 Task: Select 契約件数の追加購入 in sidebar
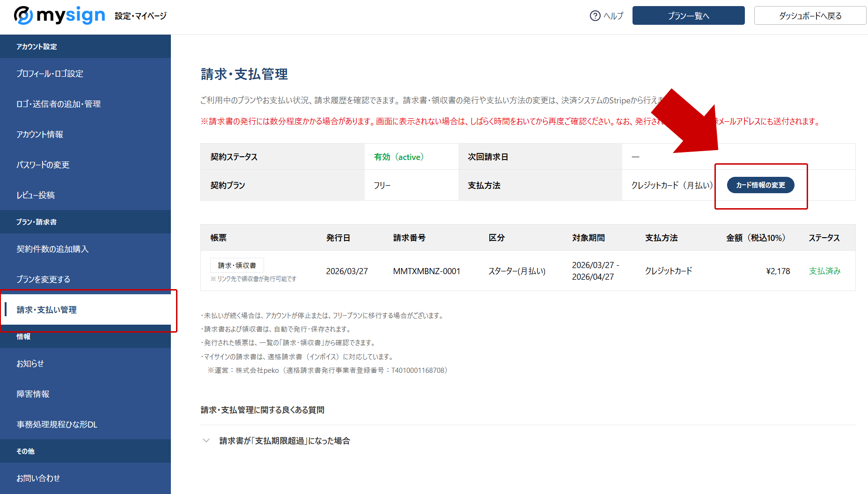pos(51,249)
